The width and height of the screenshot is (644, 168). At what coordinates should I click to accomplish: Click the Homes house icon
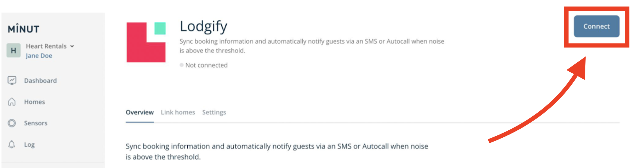coord(12,102)
